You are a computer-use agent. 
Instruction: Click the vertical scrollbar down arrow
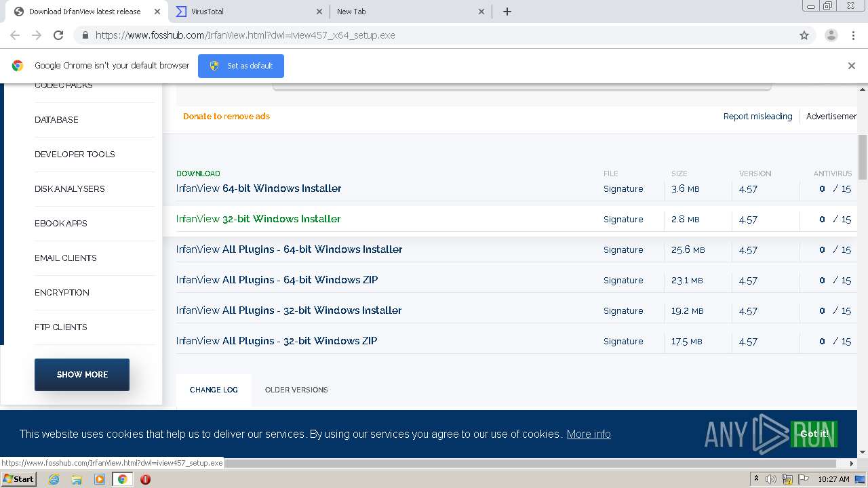click(863, 452)
